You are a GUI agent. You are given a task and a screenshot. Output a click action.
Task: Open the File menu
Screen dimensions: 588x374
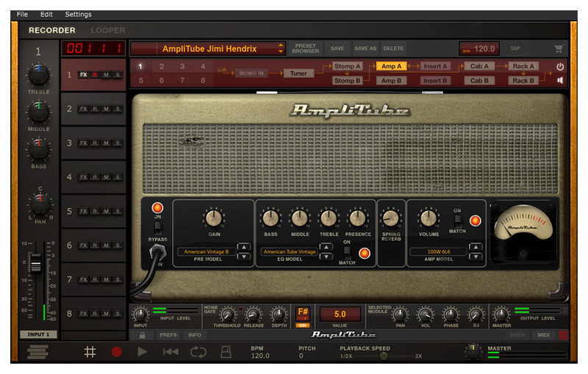point(22,14)
